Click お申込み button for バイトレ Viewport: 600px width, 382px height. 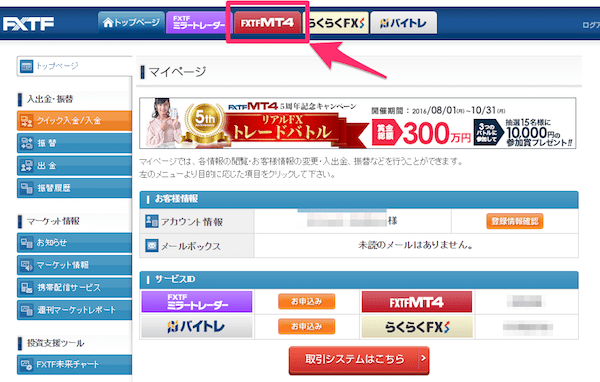307,326
